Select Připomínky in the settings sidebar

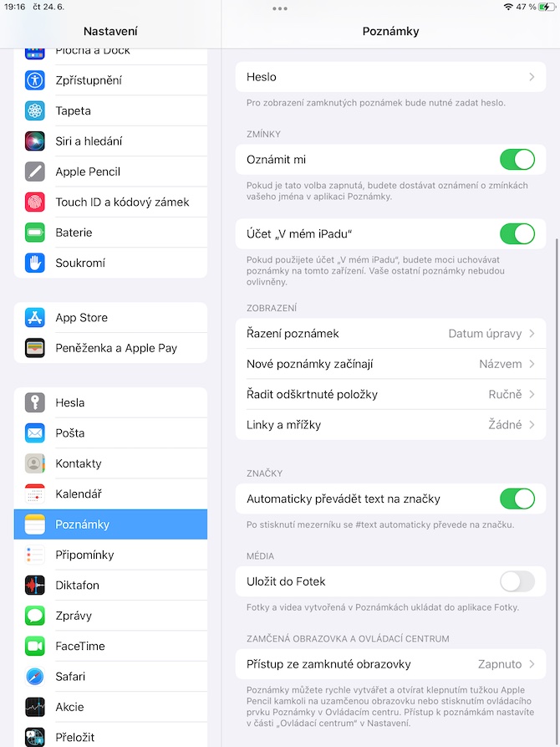(x=110, y=555)
